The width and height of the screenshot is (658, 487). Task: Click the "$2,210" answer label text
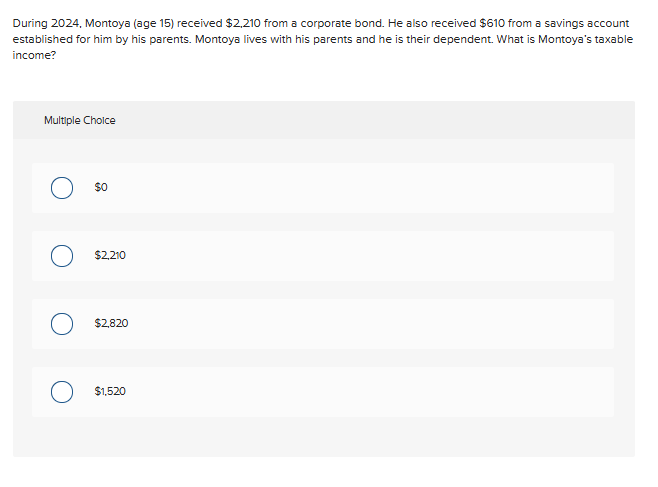coord(110,256)
